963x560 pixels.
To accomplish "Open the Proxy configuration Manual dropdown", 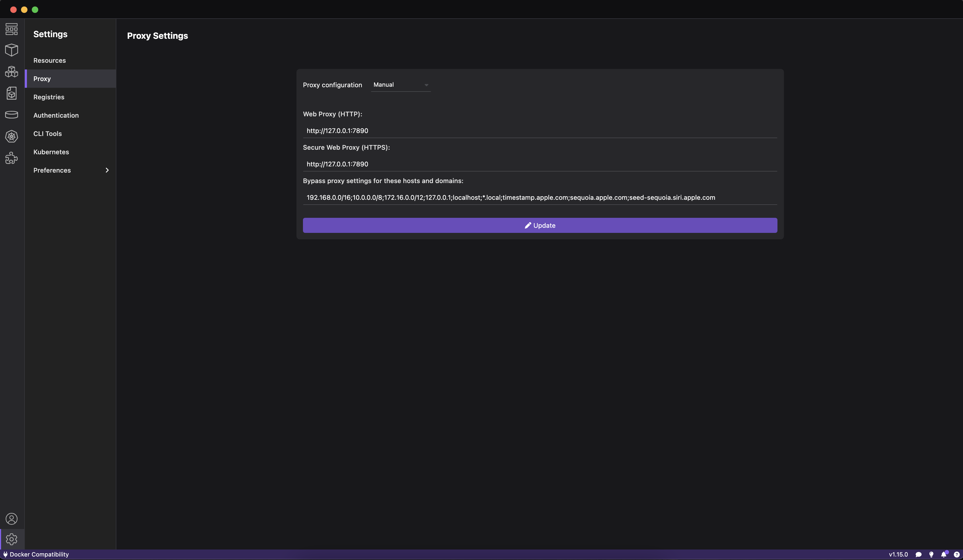I will tap(400, 85).
